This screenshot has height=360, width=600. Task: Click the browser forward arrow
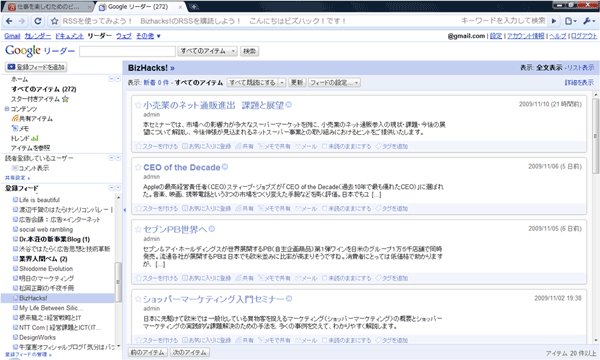coord(22,21)
